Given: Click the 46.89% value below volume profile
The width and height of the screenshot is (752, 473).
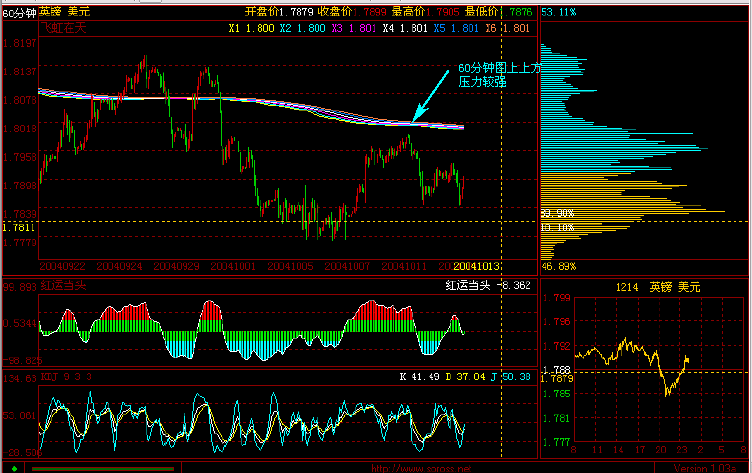Looking at the screenshot, I should [x=559, y=267].
